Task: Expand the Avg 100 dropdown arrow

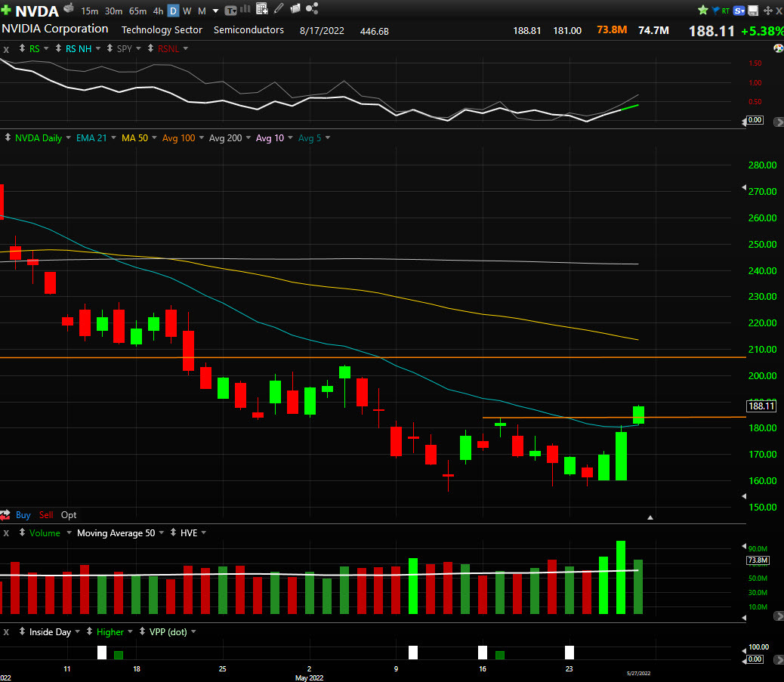Action: click(x=202, y=137)
